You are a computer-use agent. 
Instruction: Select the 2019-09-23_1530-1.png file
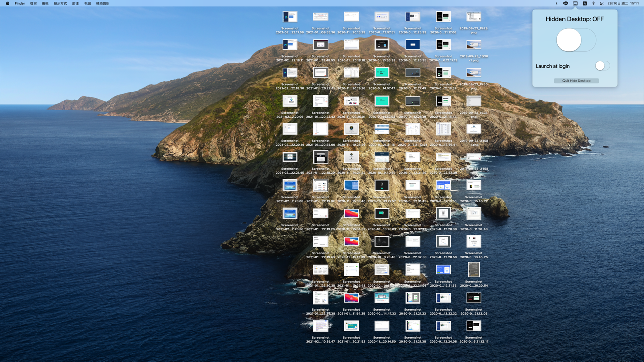(474, 51)
